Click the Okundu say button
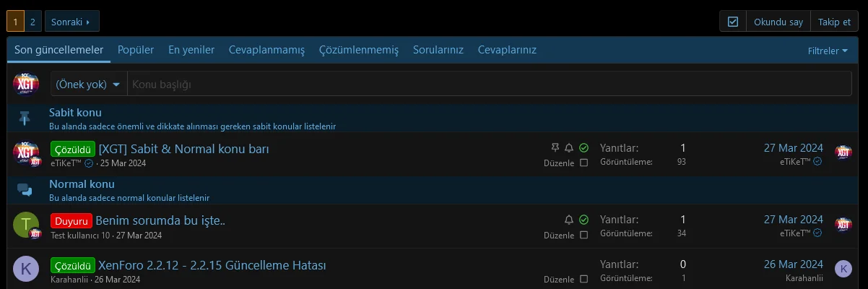This screenshot has height=289, width=868. click(x=778, y=22)
